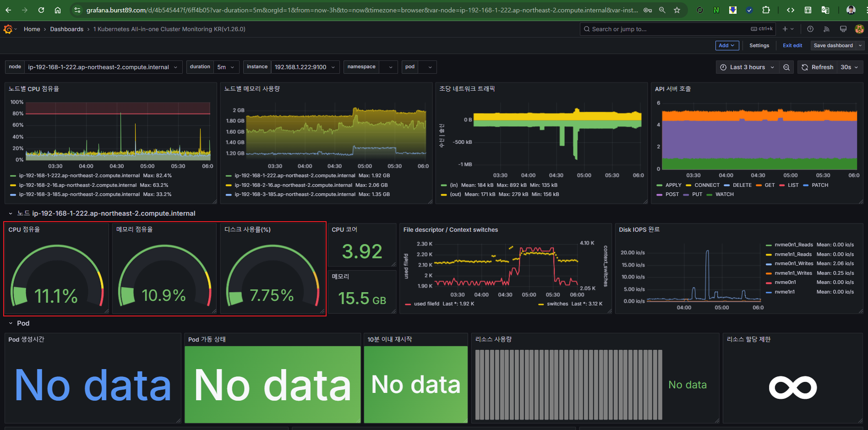Open the news feed RSS icon
868x430 pixels.
pos(827,29)
